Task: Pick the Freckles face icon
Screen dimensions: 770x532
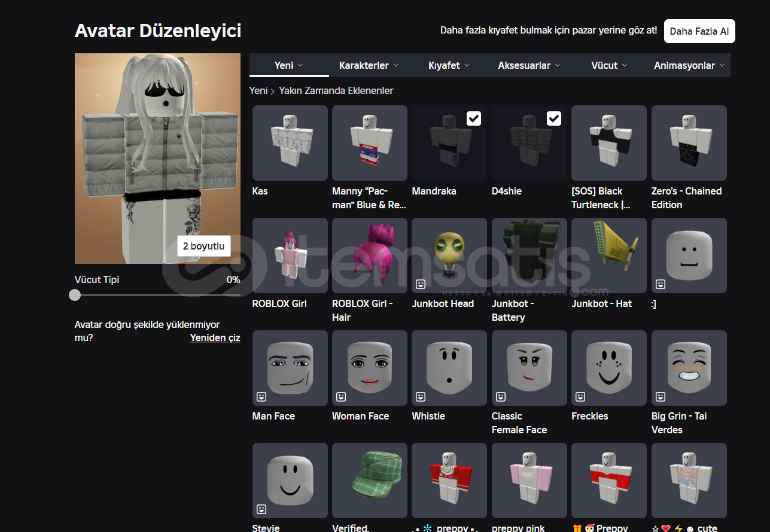Action: point(609,368)
